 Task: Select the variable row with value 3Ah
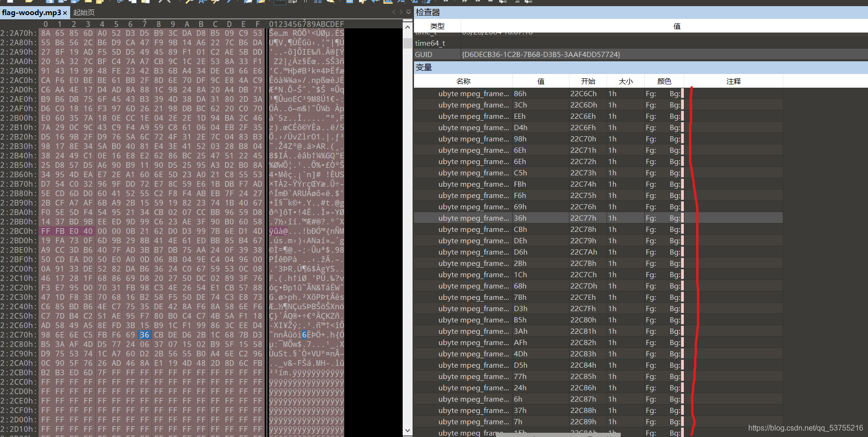(598, 331)
